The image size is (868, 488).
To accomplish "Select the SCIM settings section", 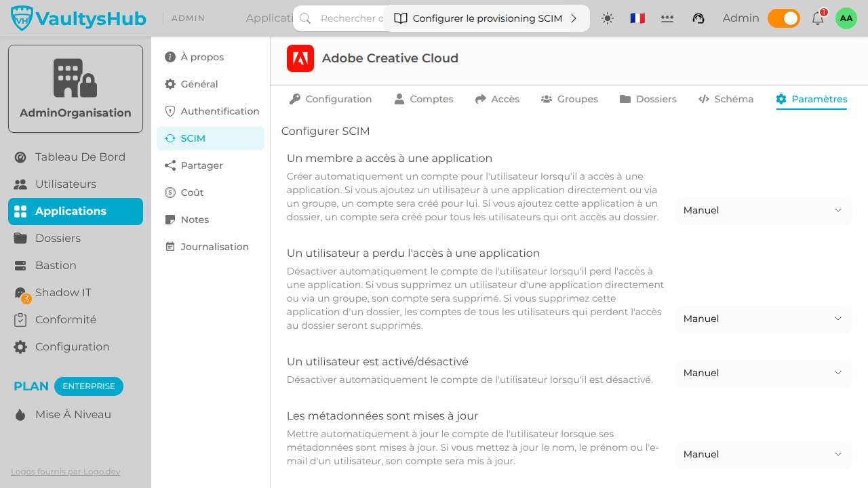I will (210, 138).
